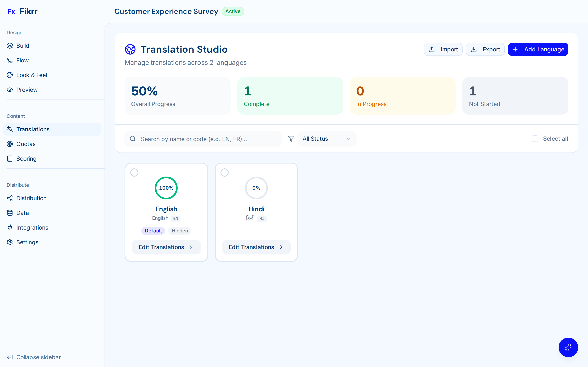Click the Look & Feel palette icon
Screen dimensions: 588x367
10,75
